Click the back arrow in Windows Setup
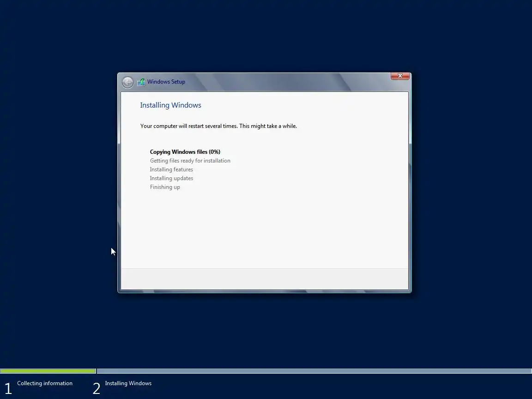532x399 pixels. coord(127,82)
